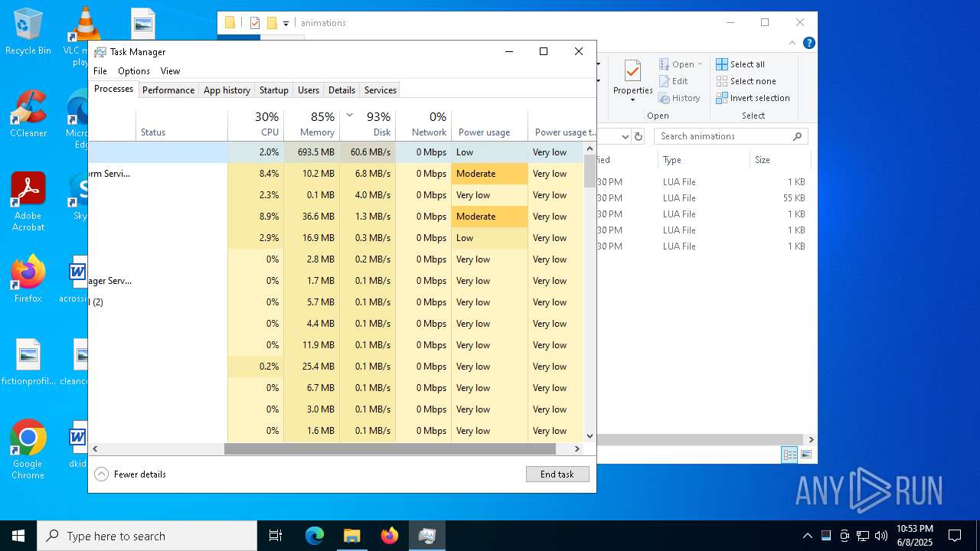Open Firefox from the taskbar
The height and width of the screenshot is (551, 980).
pos(390,536)
